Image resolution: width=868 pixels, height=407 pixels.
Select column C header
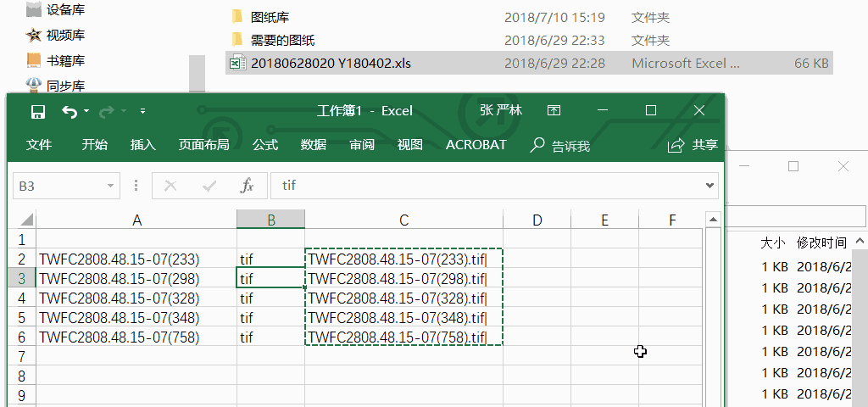(403, 220)
